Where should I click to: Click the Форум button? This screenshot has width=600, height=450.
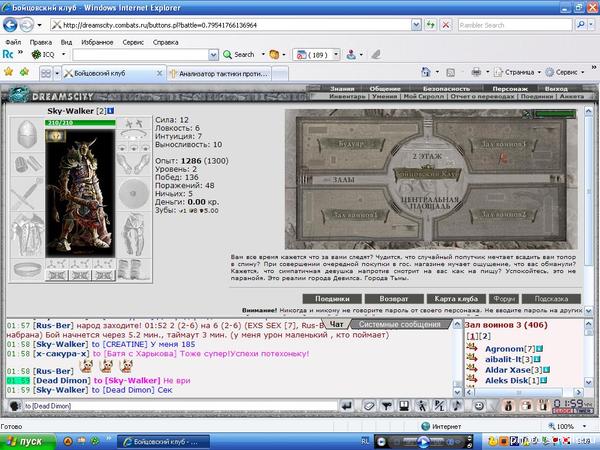[x=504, y=299]
